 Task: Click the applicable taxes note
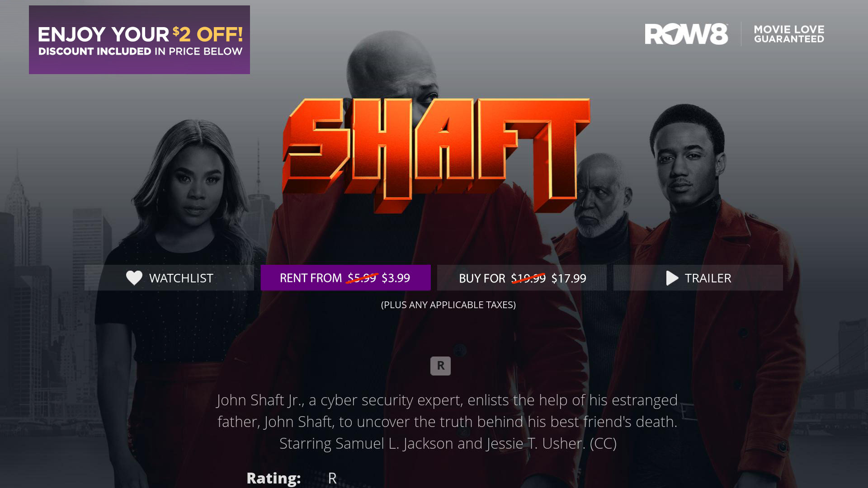pos(448,305)
